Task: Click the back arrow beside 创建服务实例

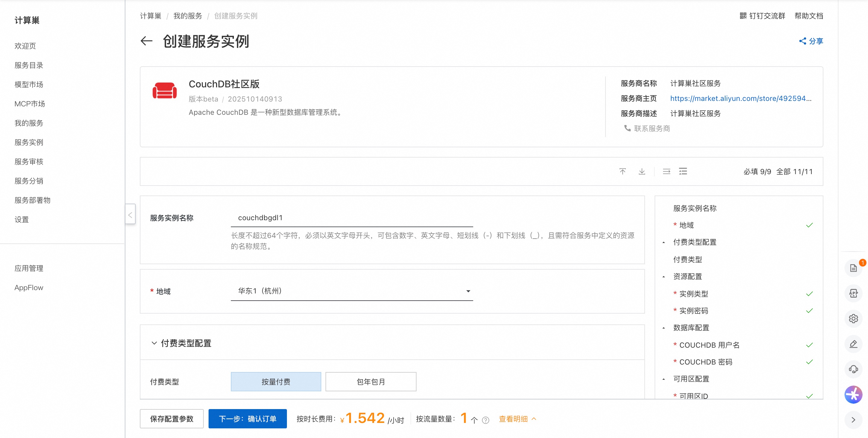Action: coord(146,41)
